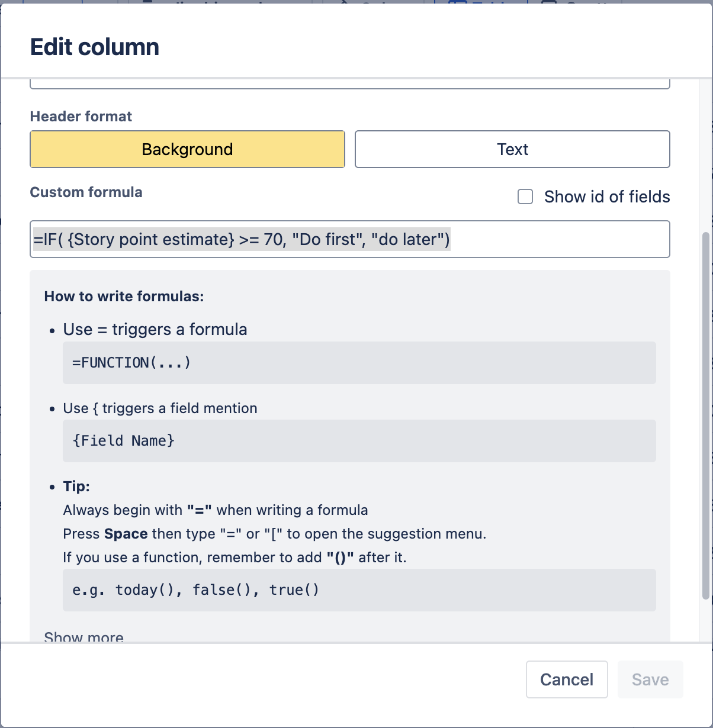Click the How to write formulas heading

pyautogui.click(x=124, y=297)
